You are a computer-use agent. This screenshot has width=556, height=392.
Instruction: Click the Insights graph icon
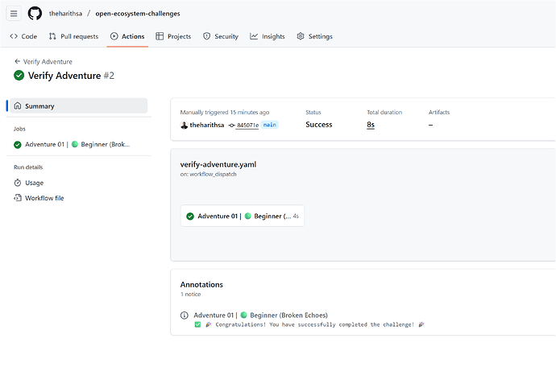tap(254, 36)
